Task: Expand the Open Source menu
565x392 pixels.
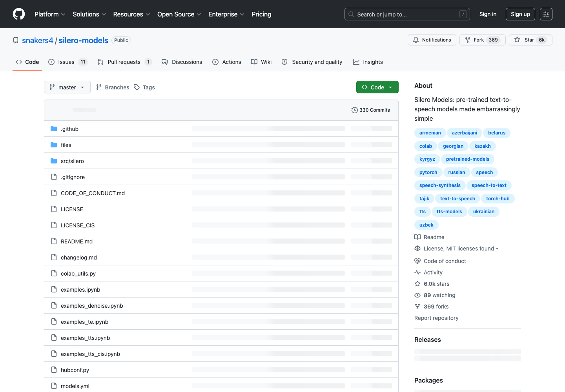Action: click(x=179, y=14)
